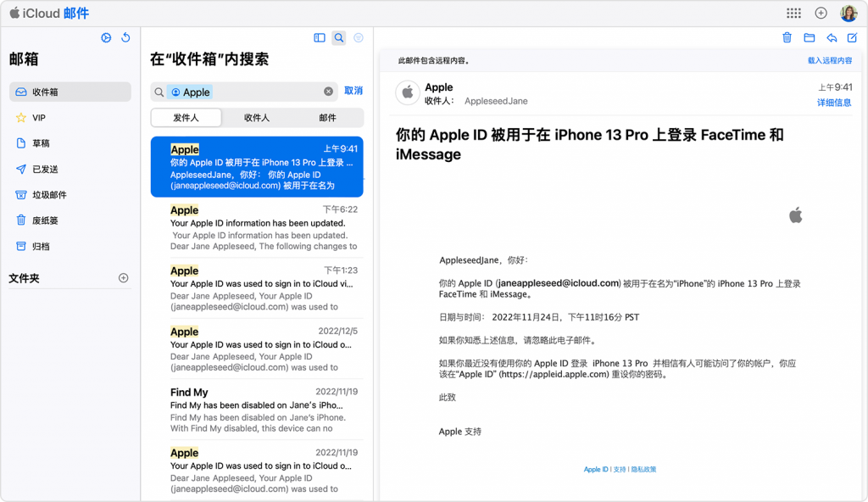868x502 pixels.
Task: Open the iCloud app launcher grid
Action: (x=793, y=13)
